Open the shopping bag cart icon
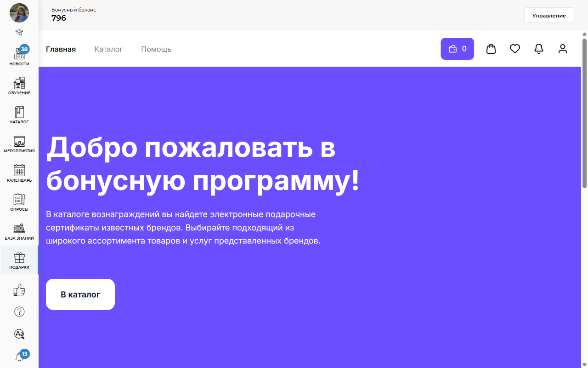588x368 pixels. (491, 49)
